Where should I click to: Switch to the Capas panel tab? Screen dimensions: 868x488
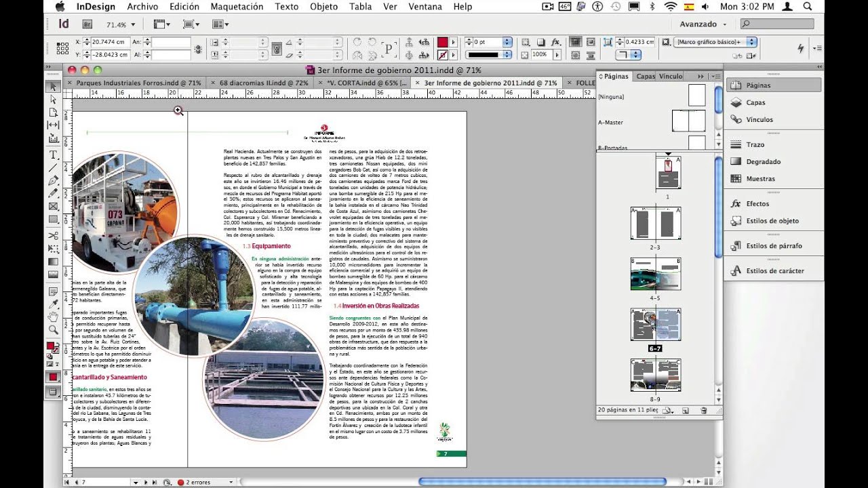(646, 77)
